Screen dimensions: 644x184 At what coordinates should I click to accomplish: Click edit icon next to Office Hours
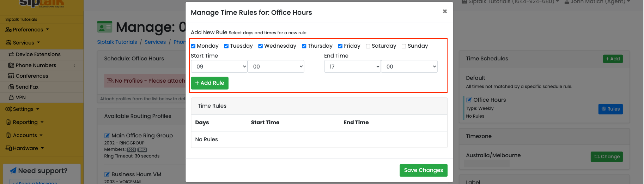469,100
